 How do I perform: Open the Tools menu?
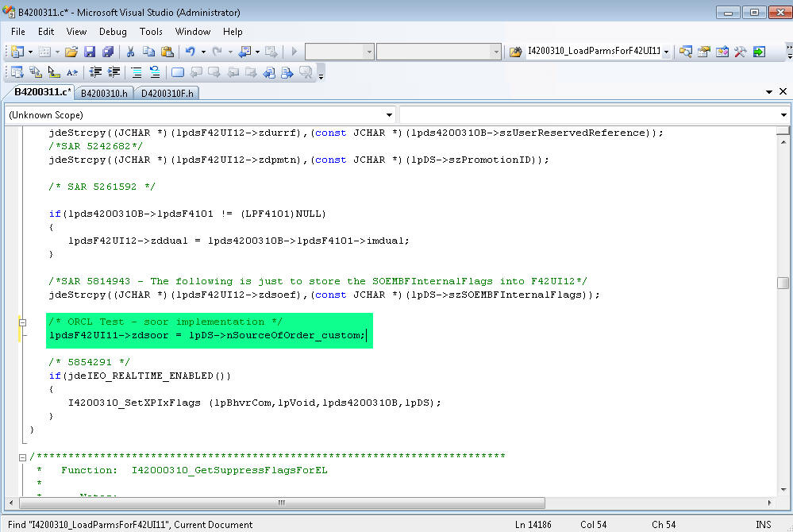point(151,31)
